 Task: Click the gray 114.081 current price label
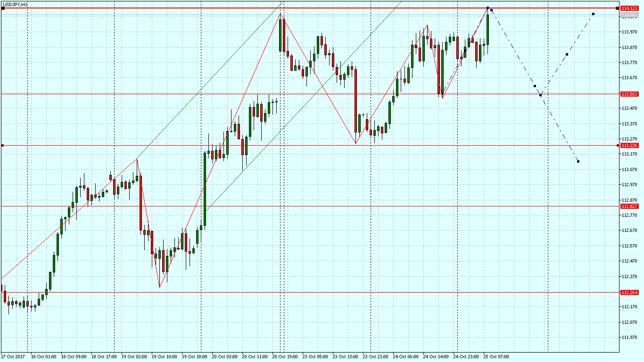pos(629,16)
